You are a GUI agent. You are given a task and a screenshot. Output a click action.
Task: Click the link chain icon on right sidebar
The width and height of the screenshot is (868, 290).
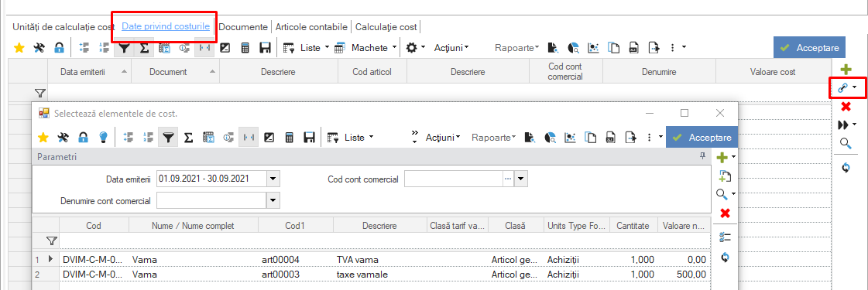pyautogui.click(x=843, y=87)
